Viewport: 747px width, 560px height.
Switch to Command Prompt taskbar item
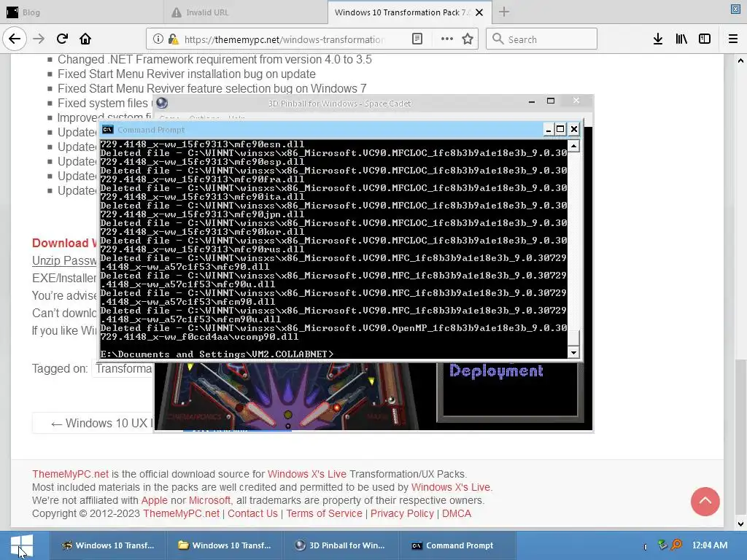(x=458, y=545)
